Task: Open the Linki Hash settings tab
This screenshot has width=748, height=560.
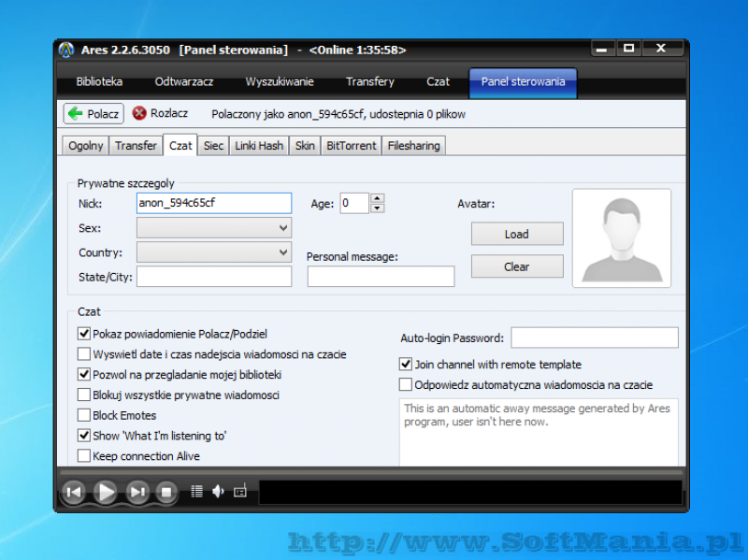Action: [259, 146]
